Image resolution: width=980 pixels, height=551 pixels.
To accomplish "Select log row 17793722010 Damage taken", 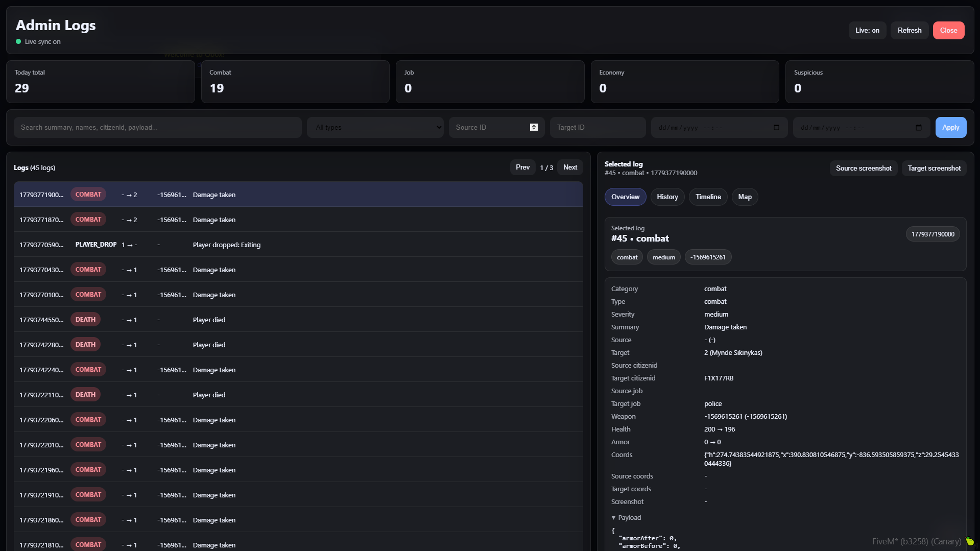I will [x=298, y=444].
